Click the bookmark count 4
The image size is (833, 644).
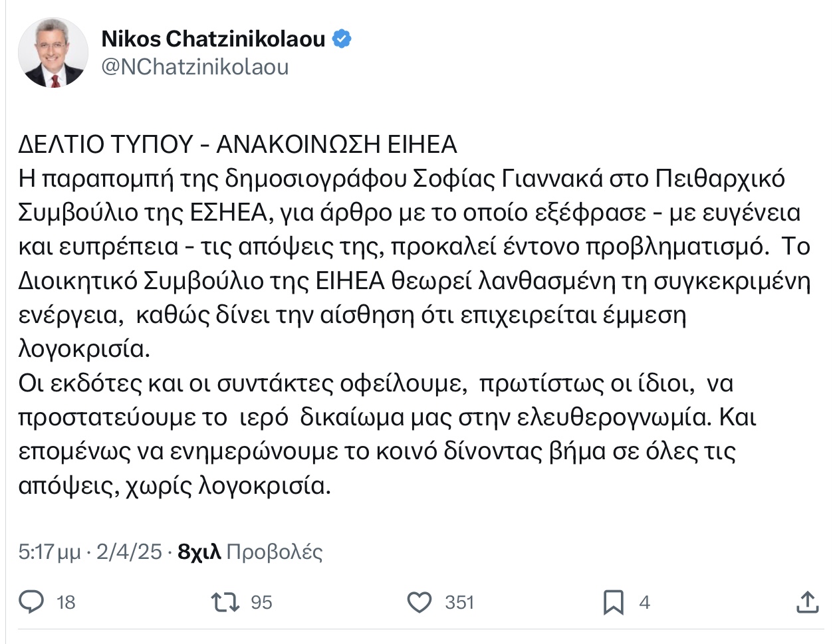(644, 603)
